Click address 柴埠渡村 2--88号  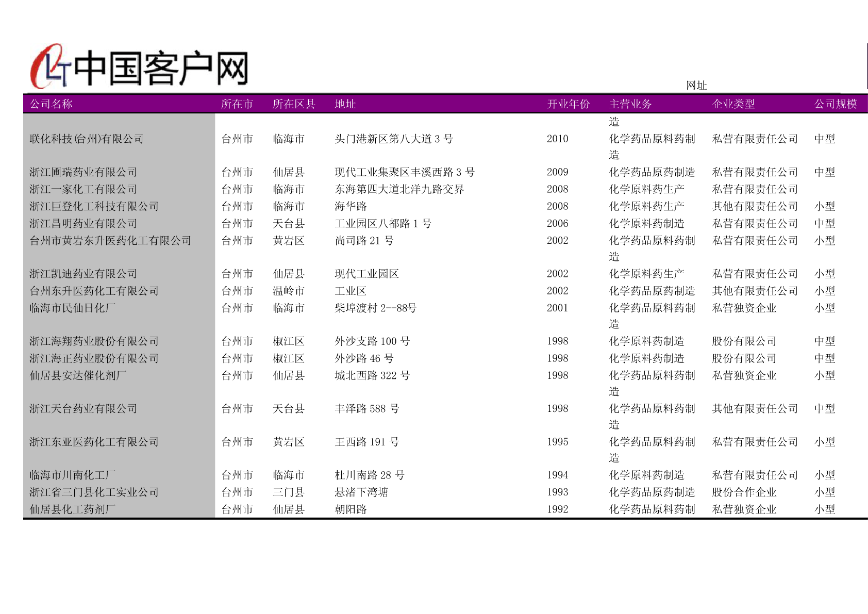[376, 308]
